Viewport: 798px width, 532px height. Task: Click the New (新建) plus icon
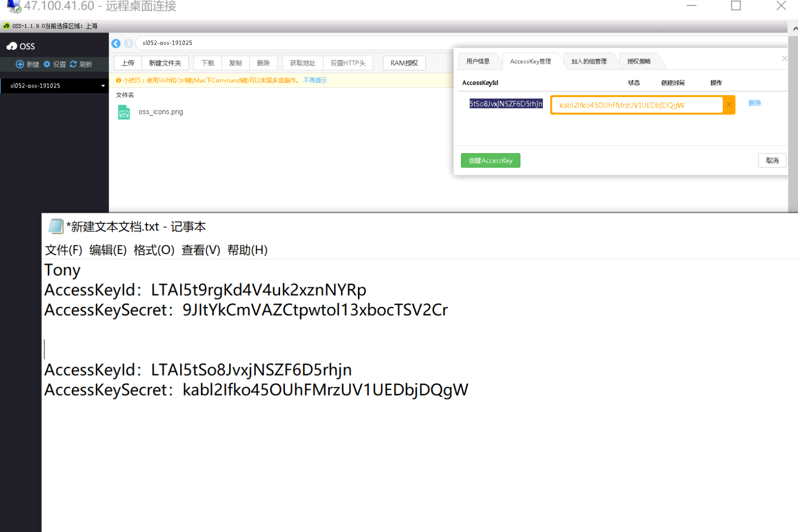[20, 64]
